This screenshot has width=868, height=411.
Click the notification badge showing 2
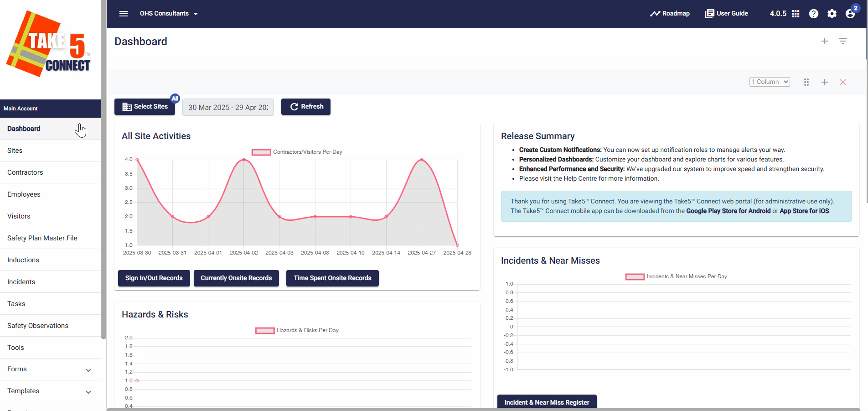pos(856,8)
